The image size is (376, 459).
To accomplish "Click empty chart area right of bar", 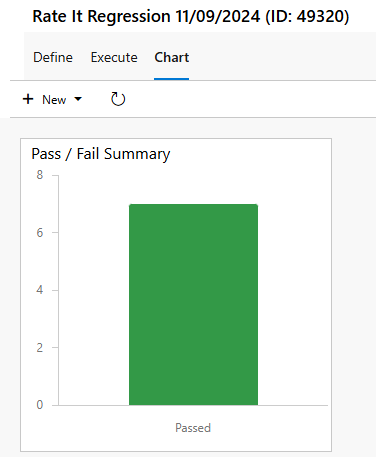I will pyautogui.click(x=293, y=290).
